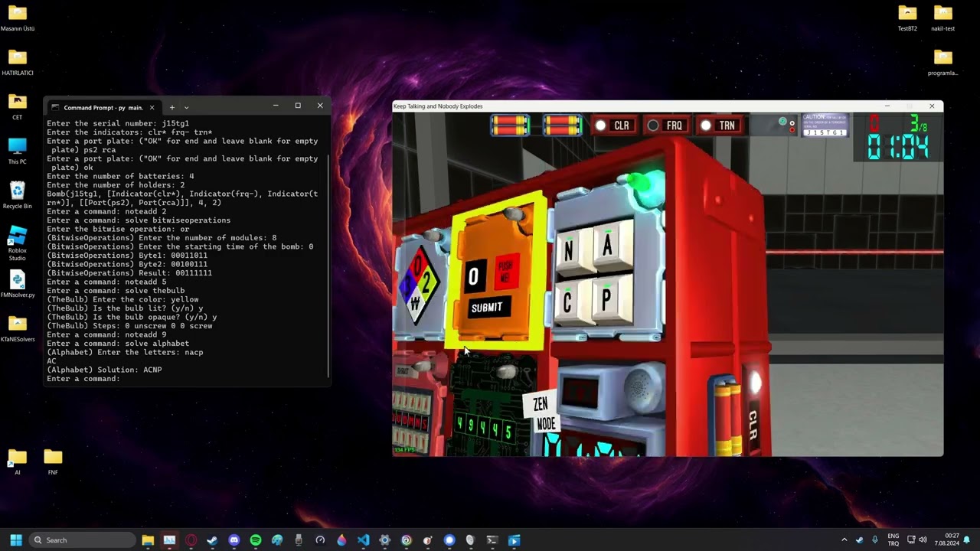Select the CET desktop folder

click(x=17, y=107)
